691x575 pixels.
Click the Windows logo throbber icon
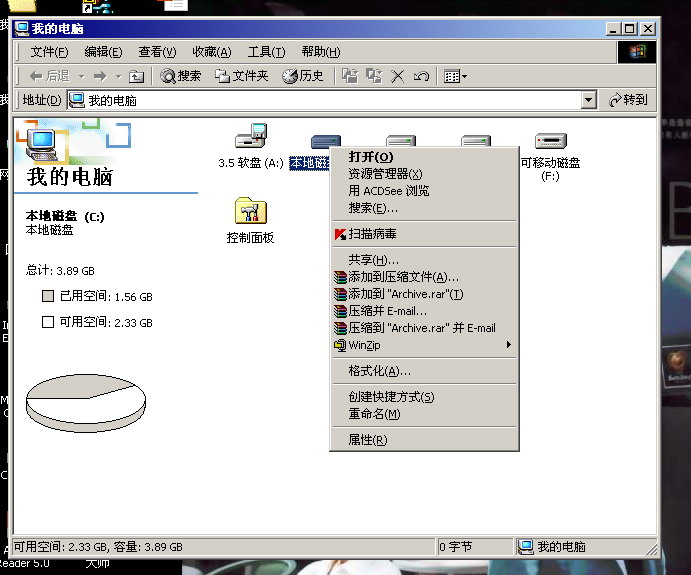tap(637, 52)
